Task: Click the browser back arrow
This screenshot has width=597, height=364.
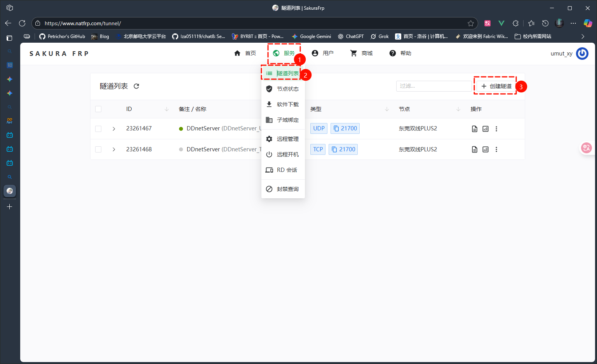Action: (8, 23)
